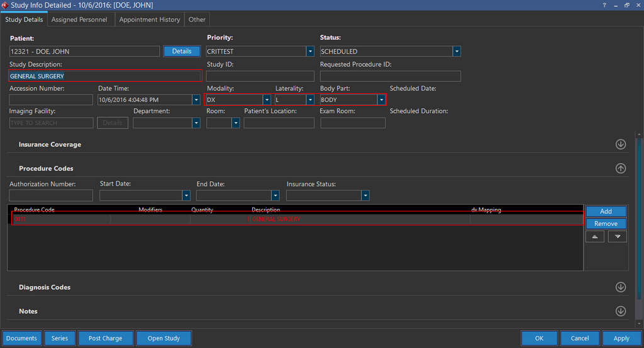Open the Laterality dropdown
This screenshot has height=348, width=644.
310,99
